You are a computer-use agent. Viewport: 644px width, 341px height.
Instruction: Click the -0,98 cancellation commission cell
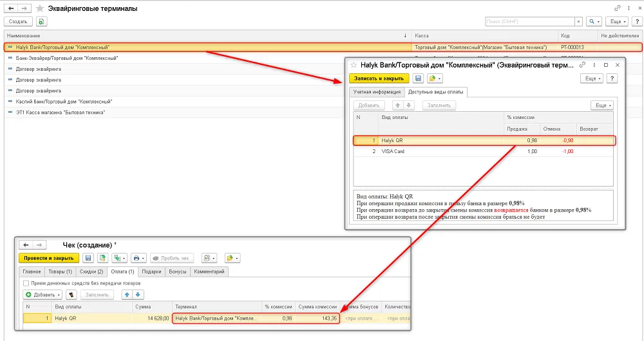558,140
